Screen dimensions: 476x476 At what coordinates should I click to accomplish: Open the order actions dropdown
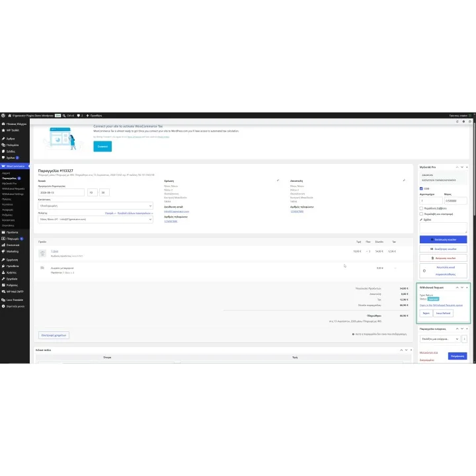[440, 338]
